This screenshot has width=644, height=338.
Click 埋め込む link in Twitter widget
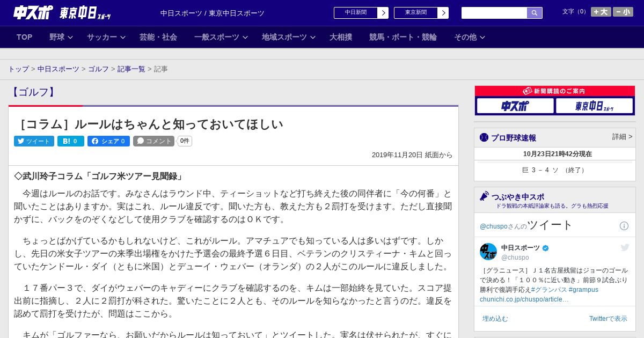tap(495, 319)
